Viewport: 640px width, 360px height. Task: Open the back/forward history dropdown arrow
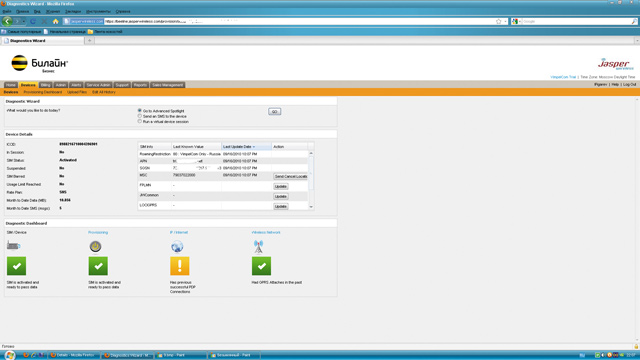(x=24, y=21)
